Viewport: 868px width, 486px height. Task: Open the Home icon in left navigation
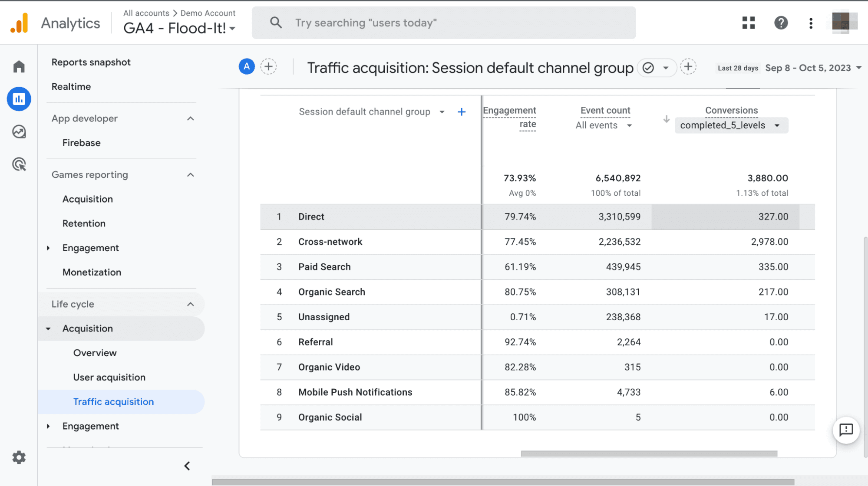19,66
